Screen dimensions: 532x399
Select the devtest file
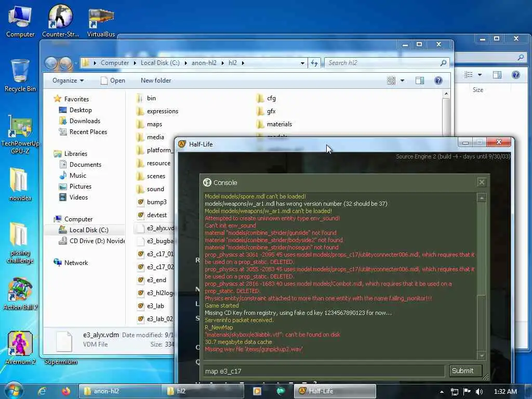coord(152,215)
